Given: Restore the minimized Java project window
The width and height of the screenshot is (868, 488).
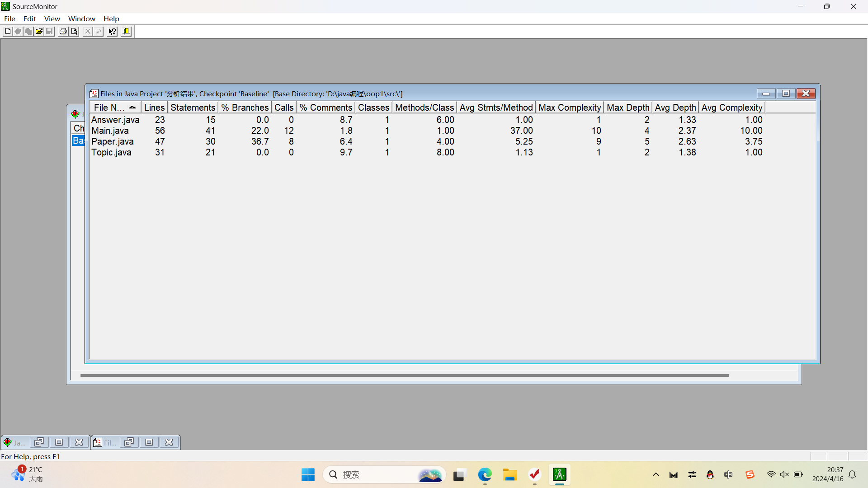Looking at the screenshot, I should 39,442.
